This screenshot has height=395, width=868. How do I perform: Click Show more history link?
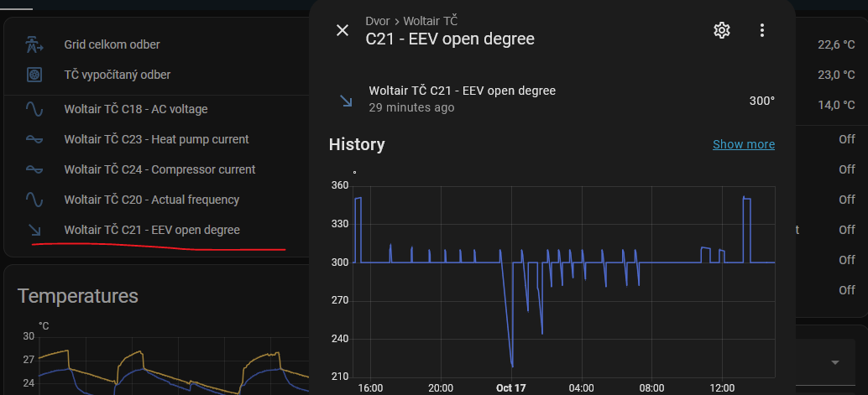743,144
